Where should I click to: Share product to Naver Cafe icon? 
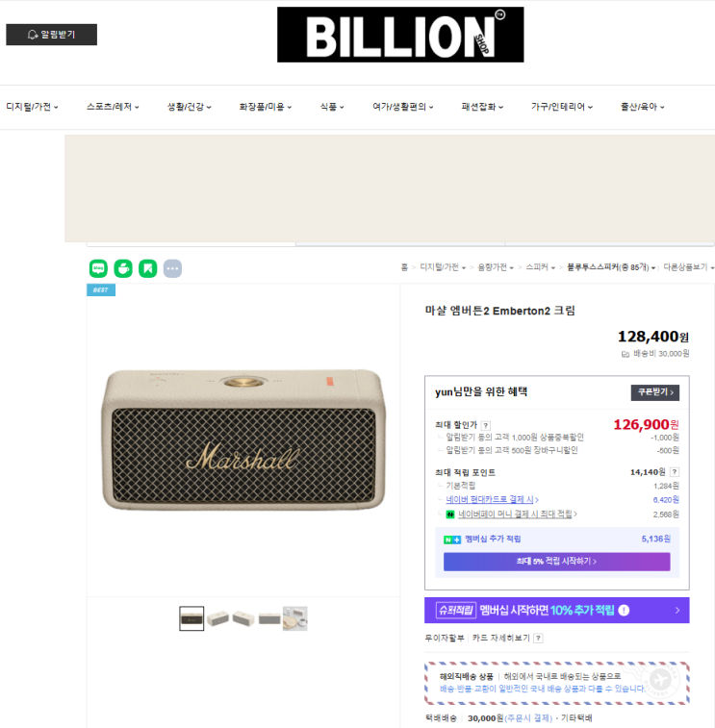pyautogui.click(x=123, y=268)
